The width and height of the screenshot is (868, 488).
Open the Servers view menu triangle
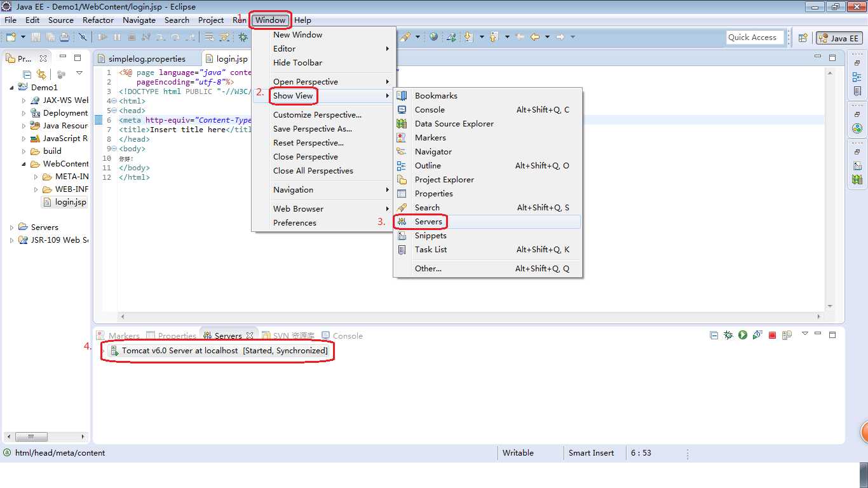coord(805,334)
